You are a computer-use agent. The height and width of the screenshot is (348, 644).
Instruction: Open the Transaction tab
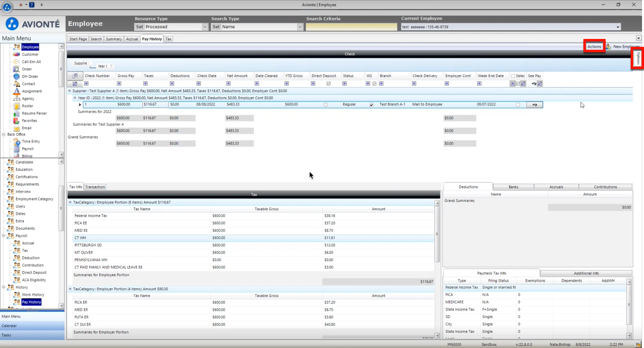point(95,187)
